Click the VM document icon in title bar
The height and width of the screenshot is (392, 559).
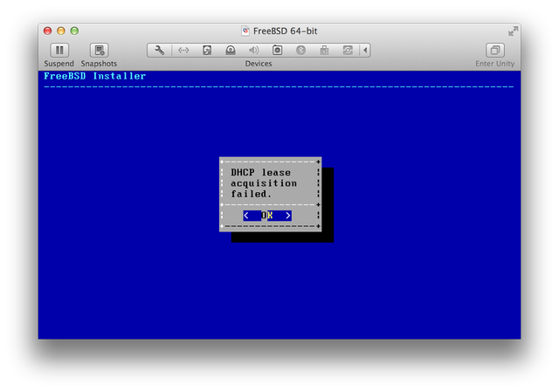pyautogui.click(x=245, y=31)
